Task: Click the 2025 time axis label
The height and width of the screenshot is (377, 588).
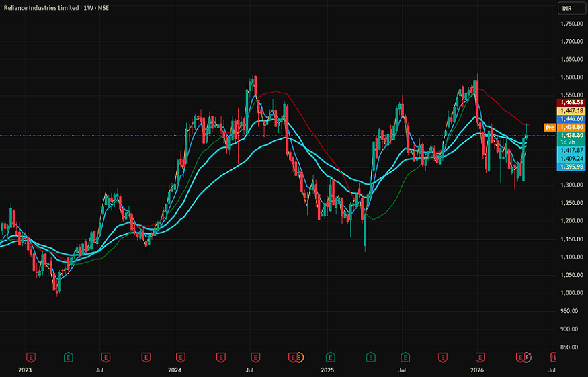Action: pyautogui.click(x=327, y=370)
